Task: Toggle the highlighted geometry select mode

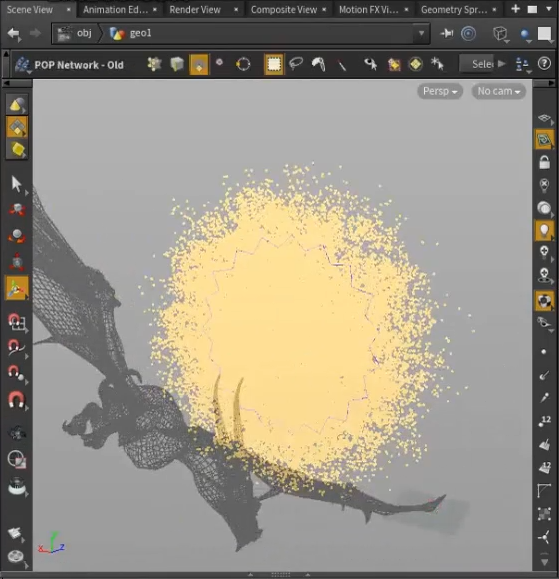Action: coord(17,127)
